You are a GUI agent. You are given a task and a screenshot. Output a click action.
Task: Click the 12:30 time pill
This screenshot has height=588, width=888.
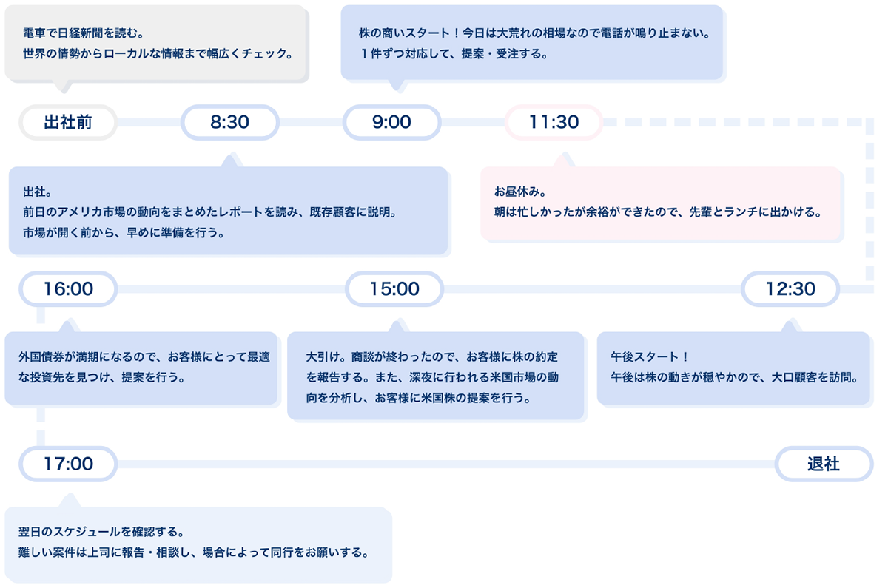[x=790, y=289]
